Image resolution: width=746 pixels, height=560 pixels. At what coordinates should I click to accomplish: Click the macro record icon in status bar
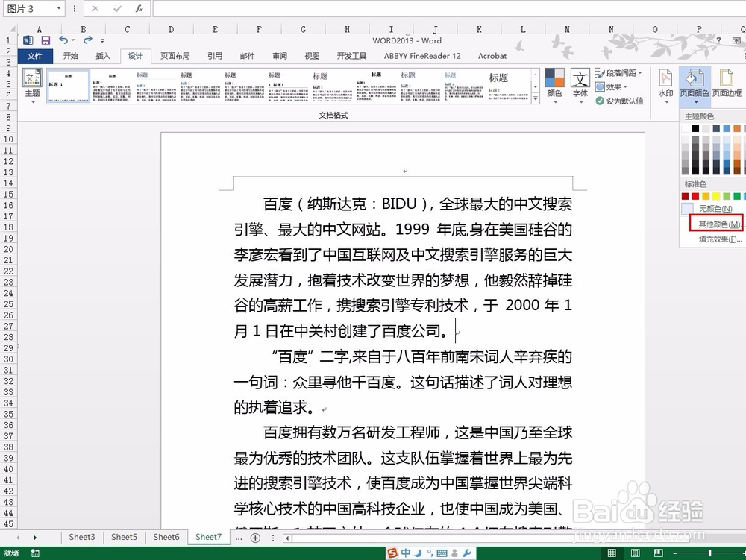[35, 553]
